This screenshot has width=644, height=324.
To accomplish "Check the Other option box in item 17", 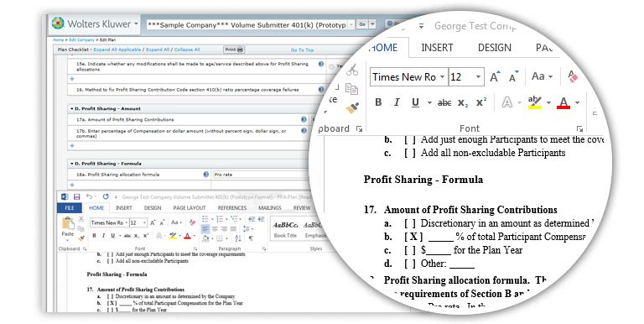I will point(409,264).
